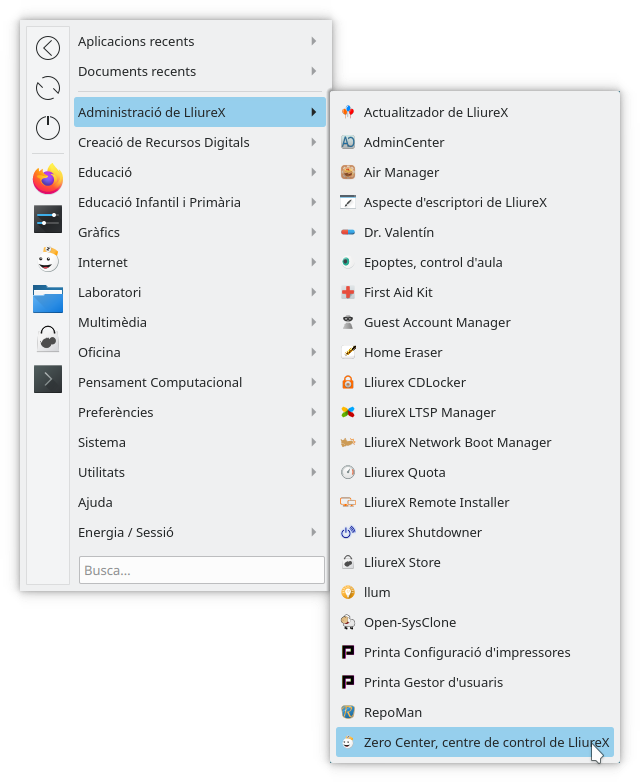Open Printa Gestor d'usuaris
Image resolution: width=640 pixels, height=783 pixels.
tap(433, 683)
